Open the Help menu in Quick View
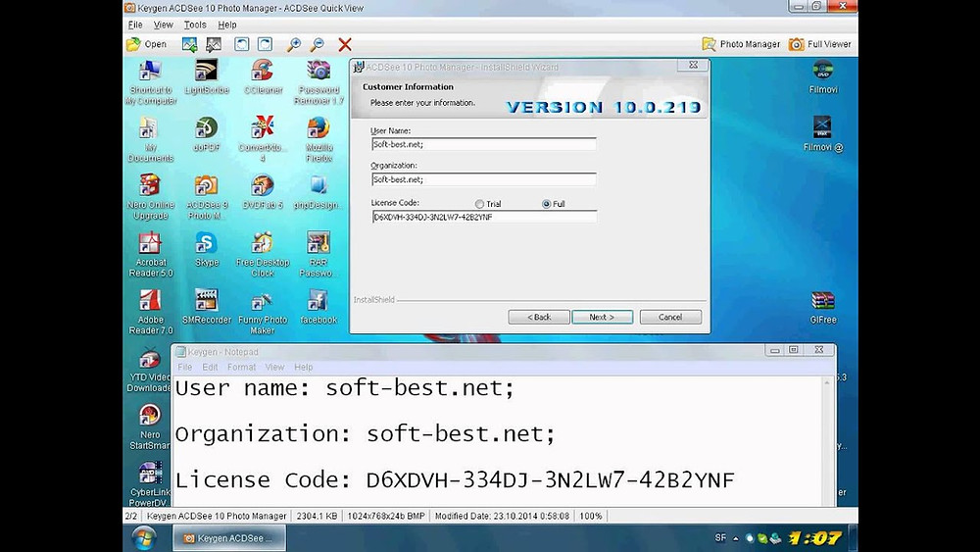This screenshot has width=980, height=552. [227, 25]
